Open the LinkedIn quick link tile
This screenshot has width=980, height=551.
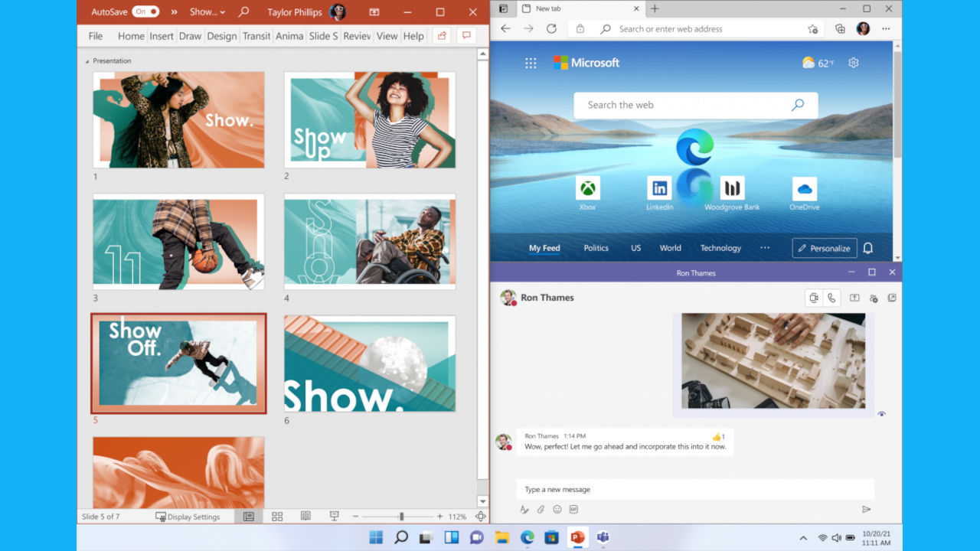click(x=659, y=194)
